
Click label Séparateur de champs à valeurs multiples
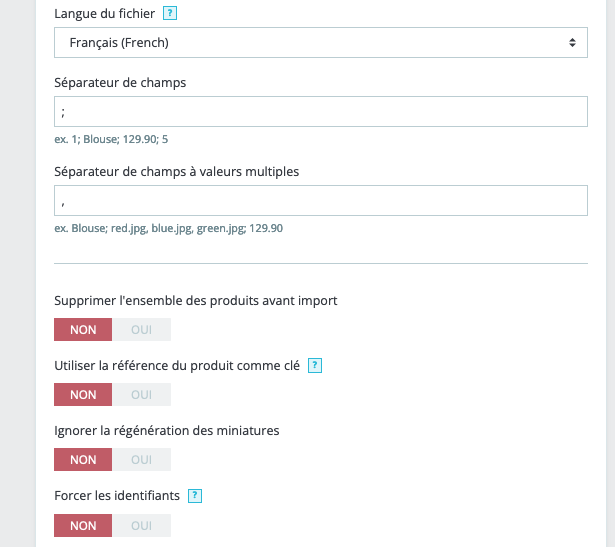coord(176,172)
